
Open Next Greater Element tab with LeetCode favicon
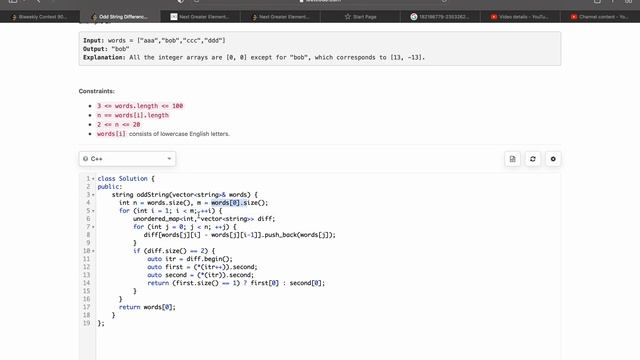pyautogui.click(x=280, y=17)
